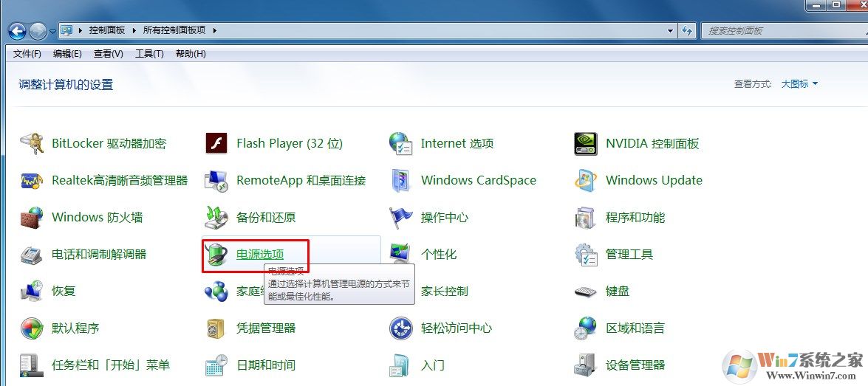Viewport: 868px width, 386px height.
Task: Open the Windows CardSpace icon
Action: click(401, 181)
